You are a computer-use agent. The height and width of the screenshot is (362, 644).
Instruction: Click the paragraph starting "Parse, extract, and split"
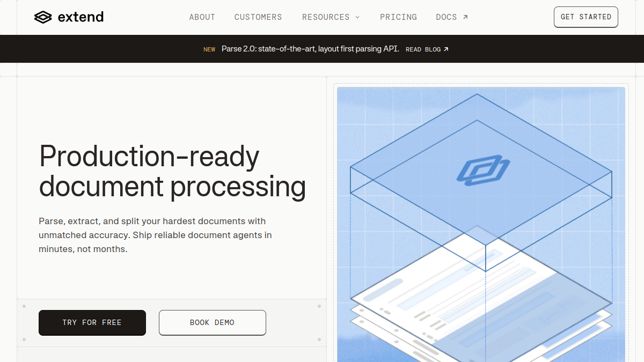tap(155, 235)
